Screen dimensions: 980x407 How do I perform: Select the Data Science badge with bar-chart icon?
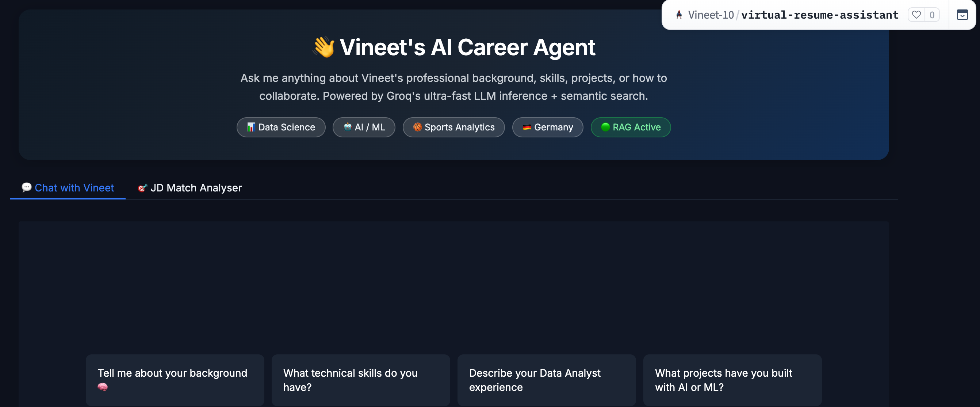click(281, 127)
